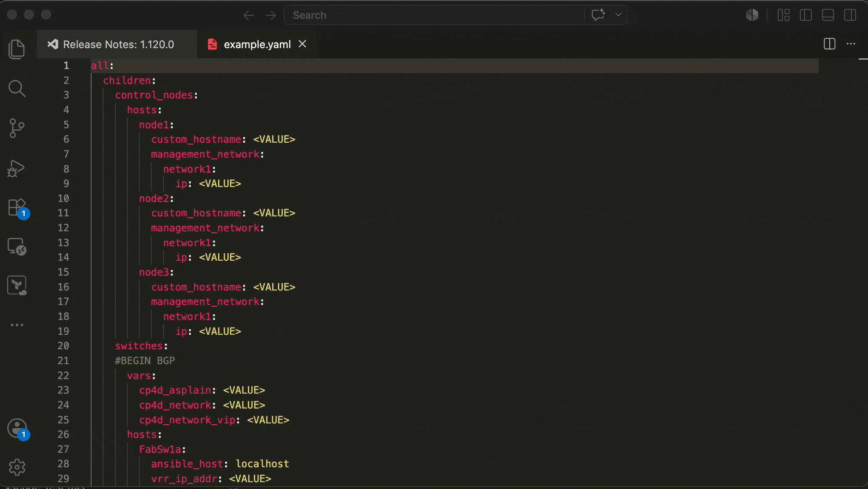Open the Source Control view
868x489 pixels.
tap(17, 128)
